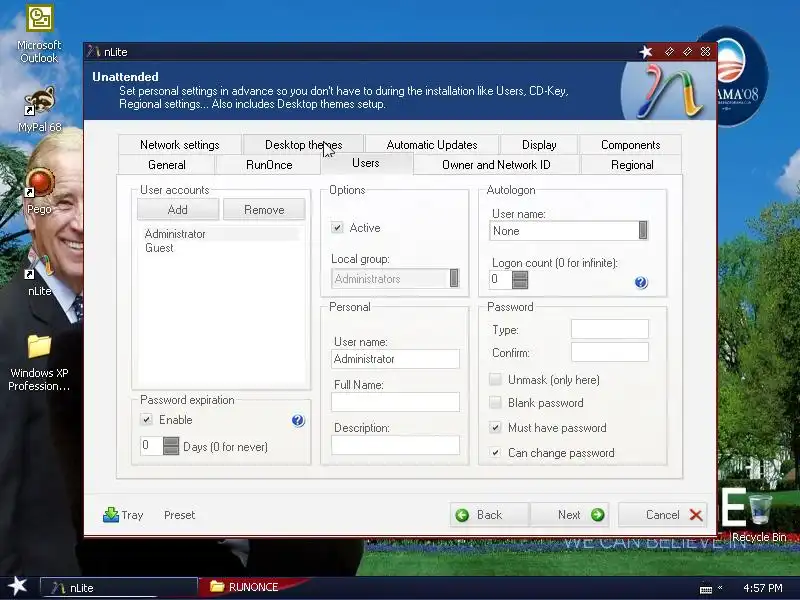800x600 pixels.
Task: Click Logon count value field
Action: point(501,279)
